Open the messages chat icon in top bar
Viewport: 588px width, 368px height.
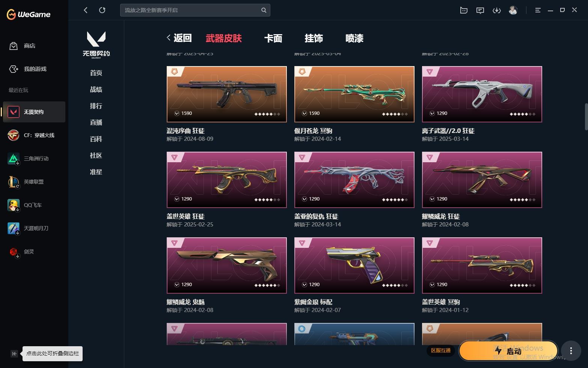click(x=480, y=10)
